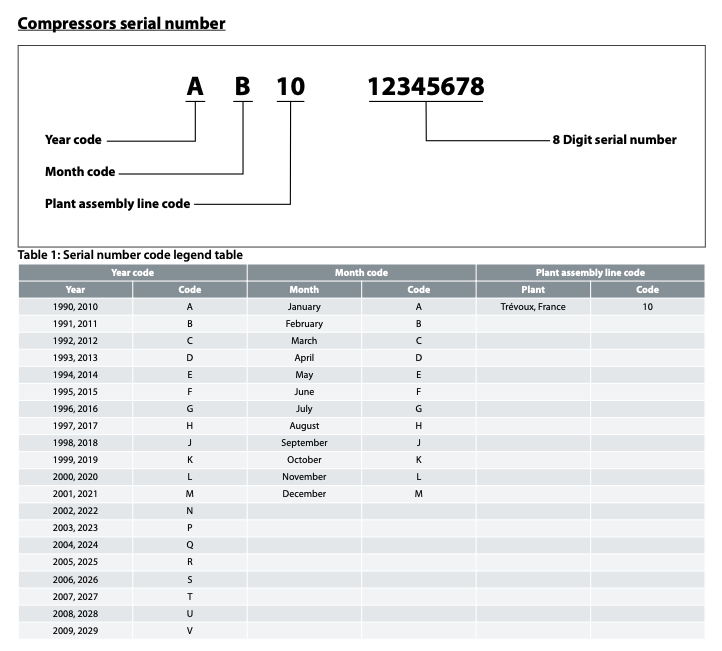Select year code "V" in the table
This screenshot has width=722, height=651.
click(190, 630)
